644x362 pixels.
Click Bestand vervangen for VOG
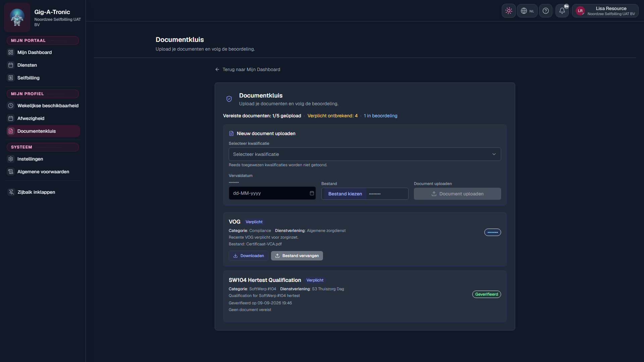coord(297,256)
